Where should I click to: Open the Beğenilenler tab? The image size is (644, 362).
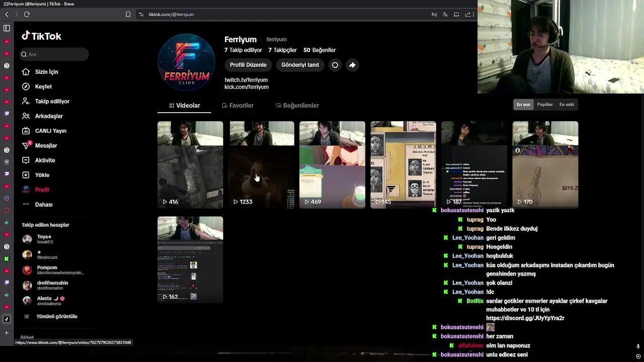(297, 106)
